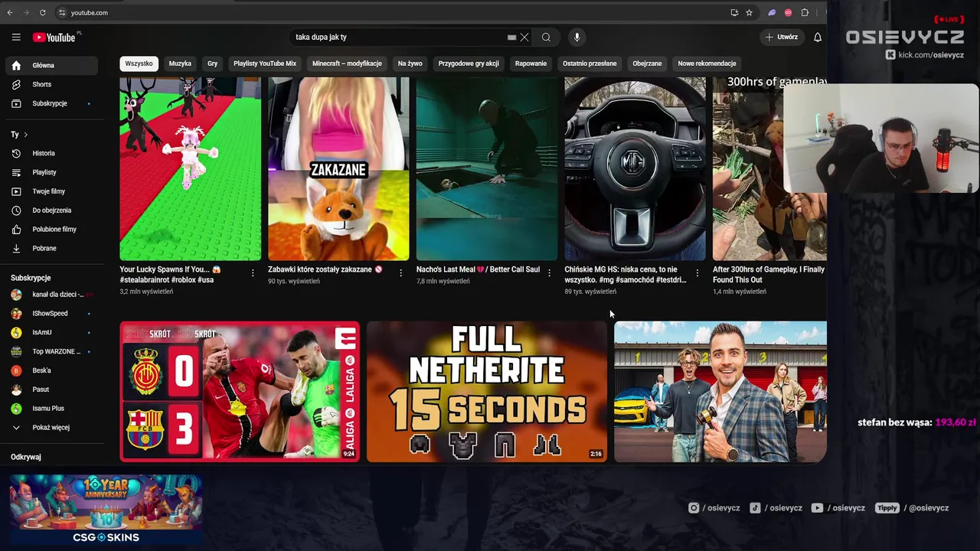
Task: Select Ostatnio przesłane chip
Action: (590, 64)
